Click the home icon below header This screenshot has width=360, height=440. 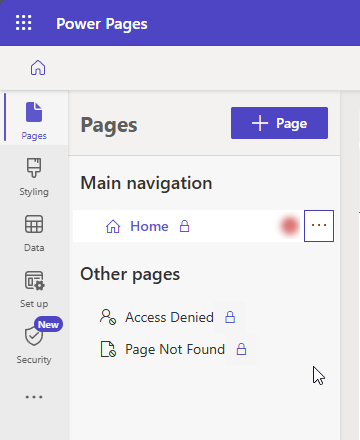(x=38, y=68)
